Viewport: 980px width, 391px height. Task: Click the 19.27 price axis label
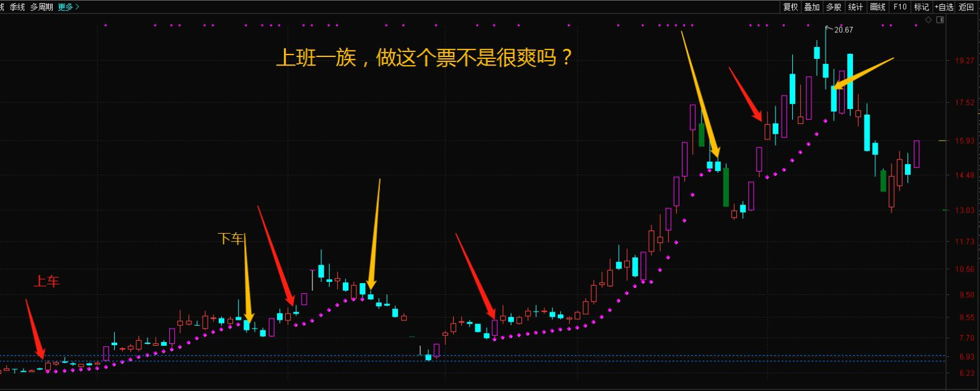[965, 61]
